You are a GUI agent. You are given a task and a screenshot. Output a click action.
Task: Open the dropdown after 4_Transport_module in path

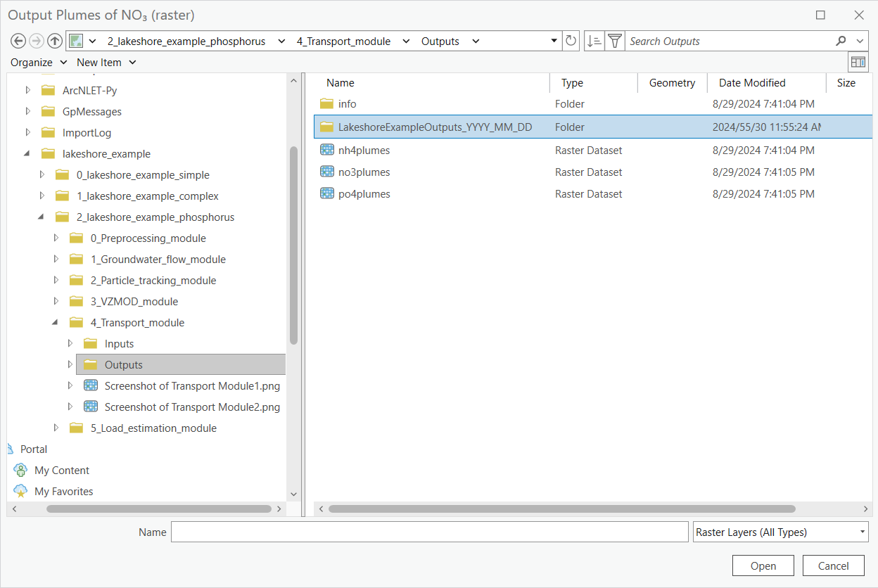[406, 41]
